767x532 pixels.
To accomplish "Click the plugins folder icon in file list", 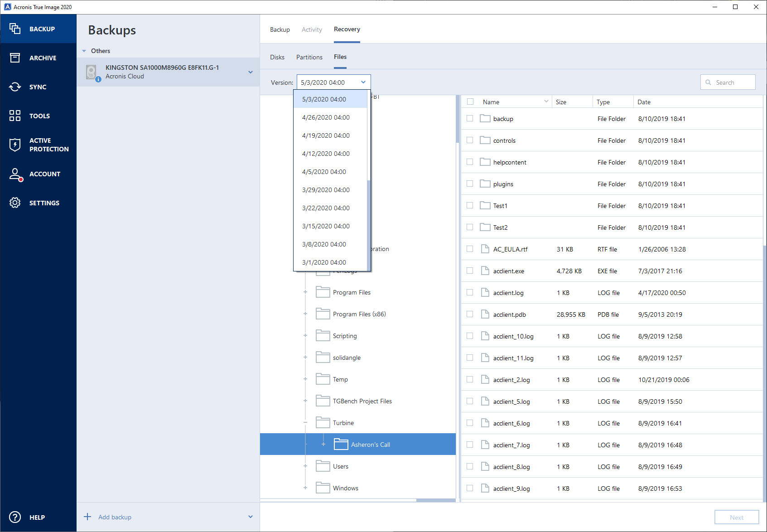I will click(485, 184).
